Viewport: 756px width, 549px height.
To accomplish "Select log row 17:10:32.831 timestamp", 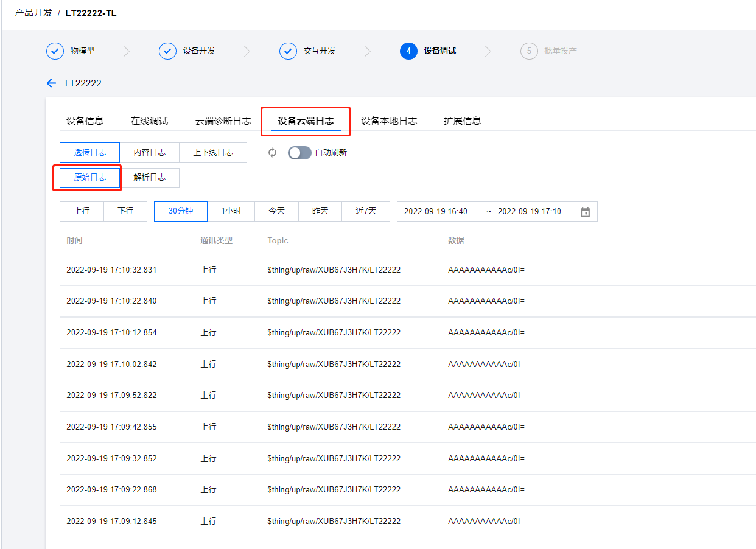I will point(111,270).
